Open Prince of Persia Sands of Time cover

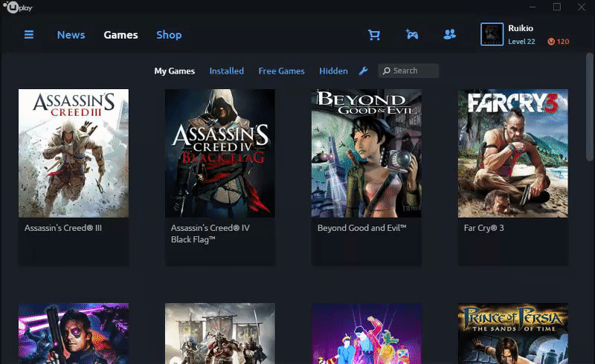point(513,334)
